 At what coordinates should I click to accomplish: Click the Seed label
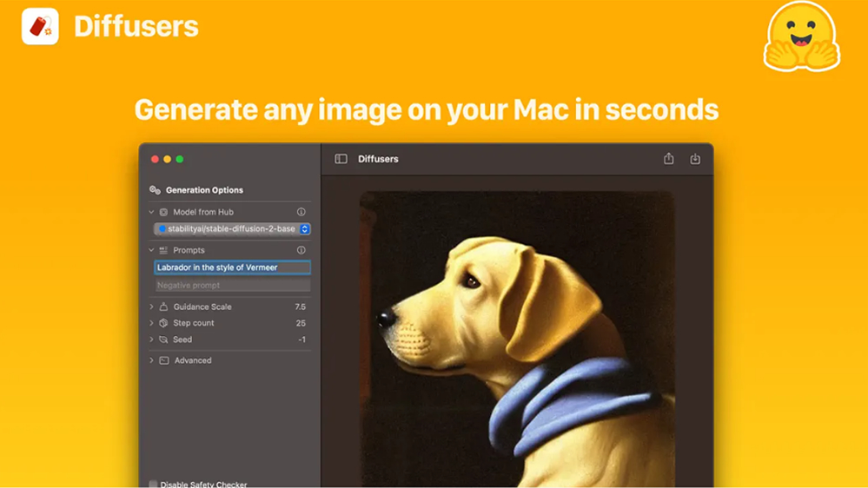click(x=182, y=340)
